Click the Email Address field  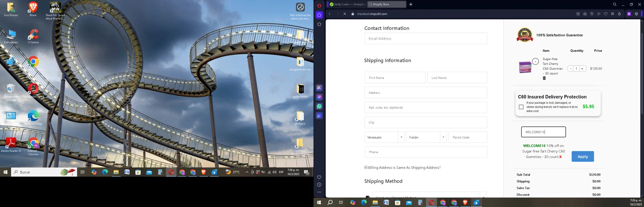[426, 38]
